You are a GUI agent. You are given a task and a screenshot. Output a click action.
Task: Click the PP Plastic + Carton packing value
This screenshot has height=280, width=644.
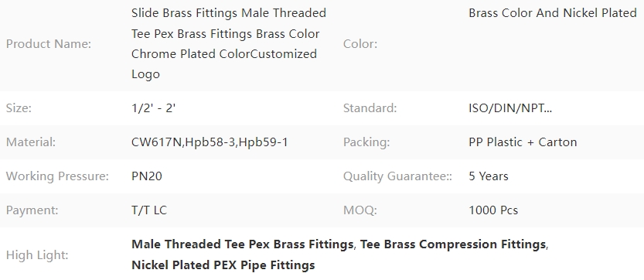pyautogui.click(x=523, y=142)
